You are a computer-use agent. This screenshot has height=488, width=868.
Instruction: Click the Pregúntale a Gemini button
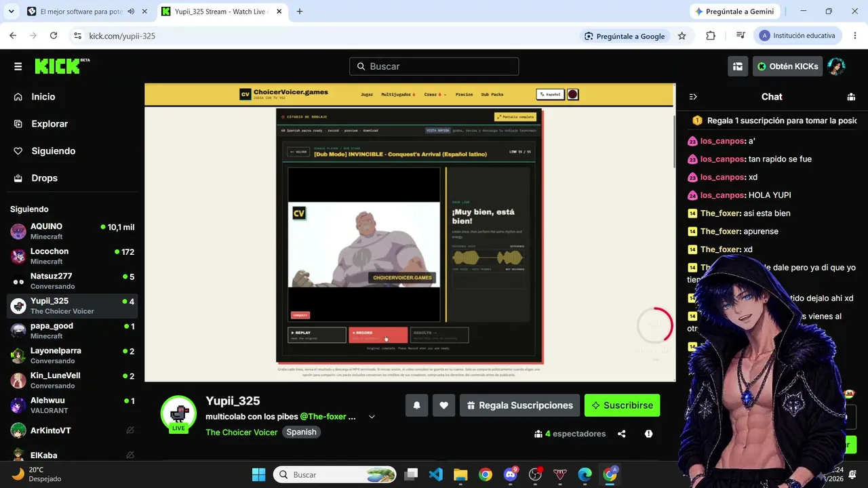[734, 12]
